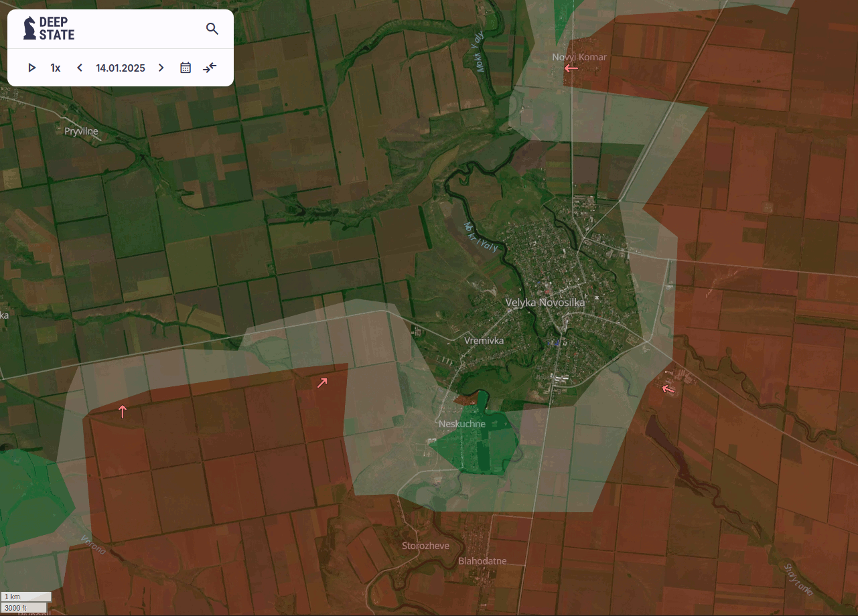Image resolution: width=858 pixels, height=616 pixels.
Task: Change the 1x playback speed
Action: [56, 68]
